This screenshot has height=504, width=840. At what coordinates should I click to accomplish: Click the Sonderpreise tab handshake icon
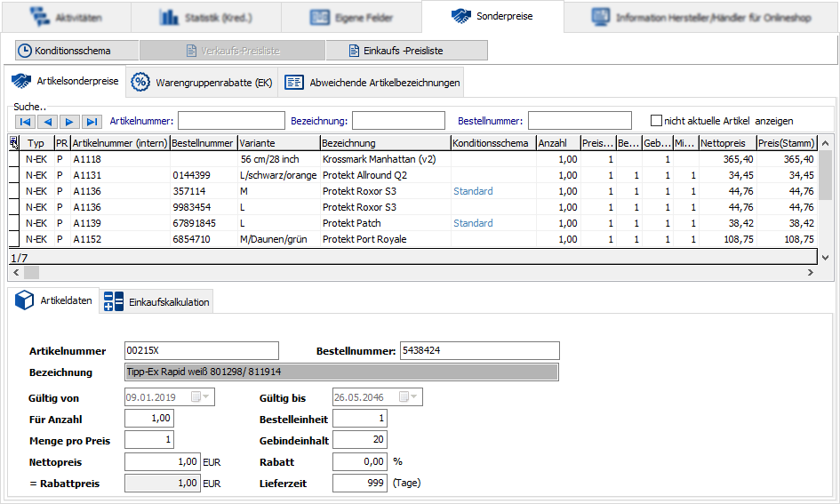(x=460, y=16)
